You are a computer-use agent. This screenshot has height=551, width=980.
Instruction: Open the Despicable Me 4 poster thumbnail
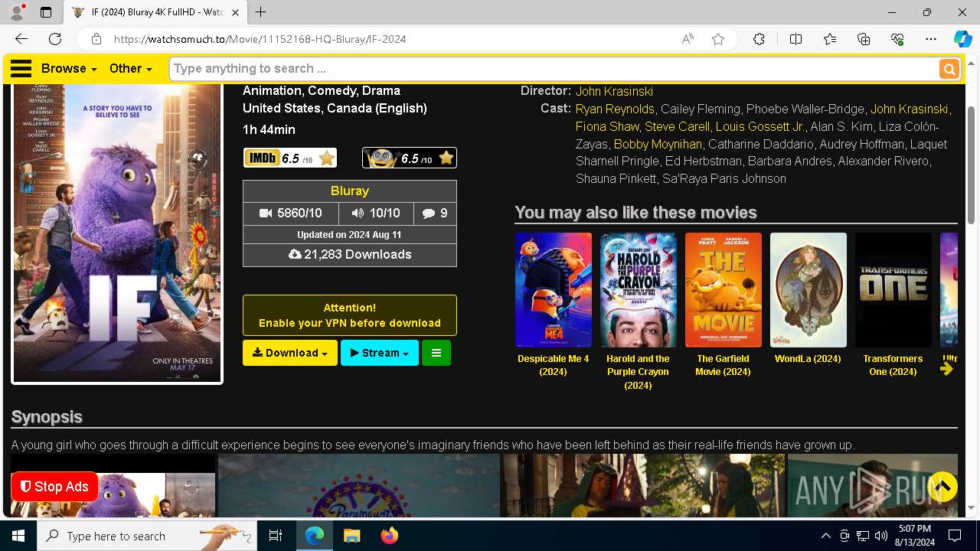tap(554, 290)
